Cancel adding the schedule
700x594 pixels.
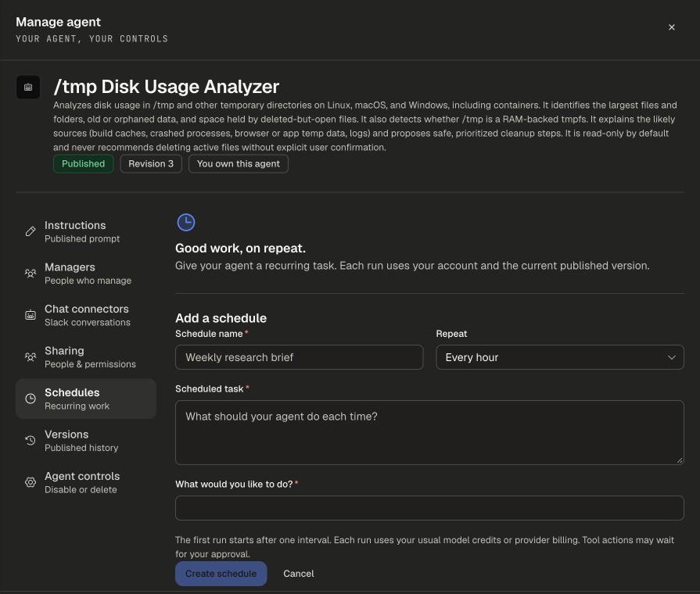point(298,574)
